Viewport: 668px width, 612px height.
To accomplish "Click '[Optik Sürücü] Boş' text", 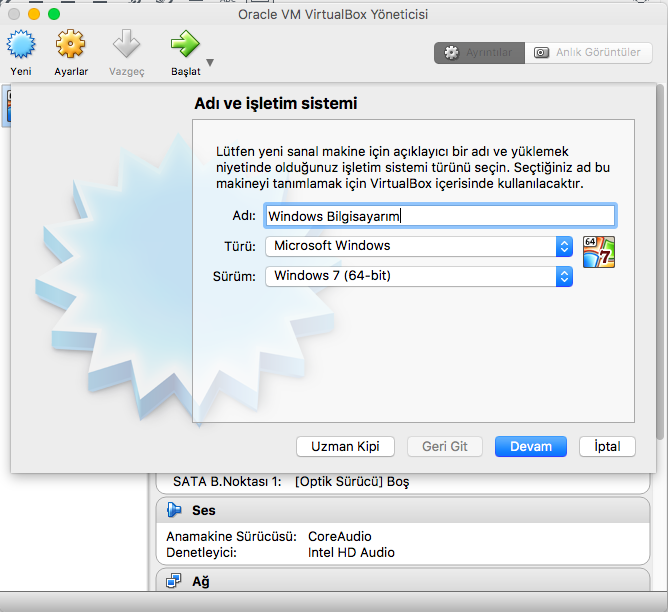I will (352, 482).
